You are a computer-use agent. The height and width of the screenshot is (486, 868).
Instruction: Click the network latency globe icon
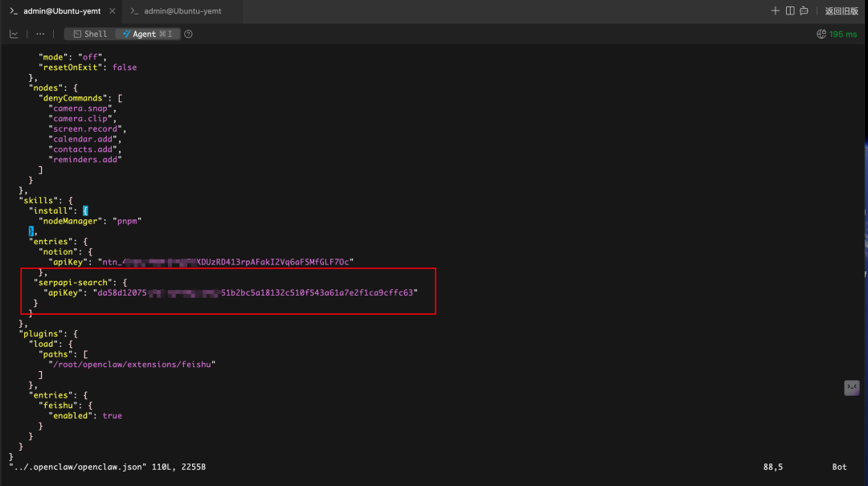click(821, 35)
